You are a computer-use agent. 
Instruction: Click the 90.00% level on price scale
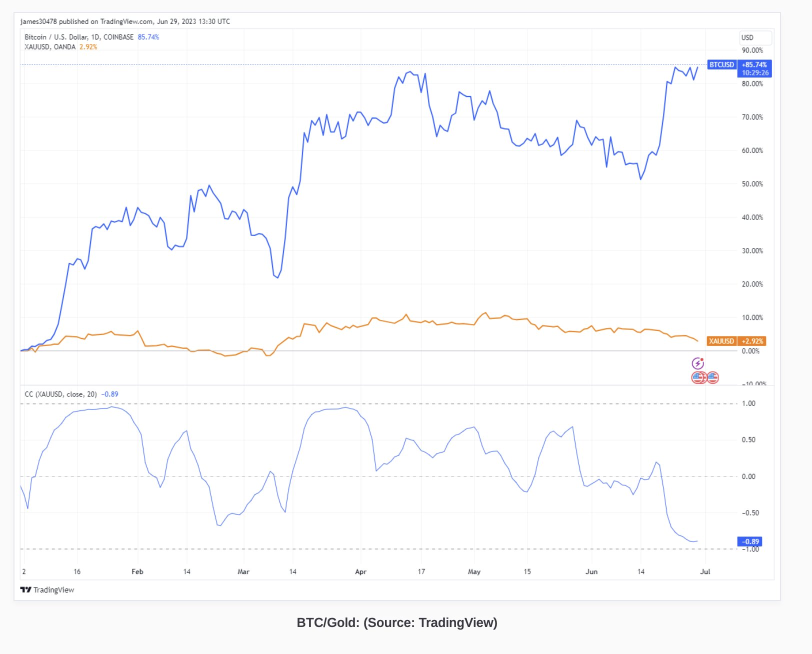coord(752,50)
